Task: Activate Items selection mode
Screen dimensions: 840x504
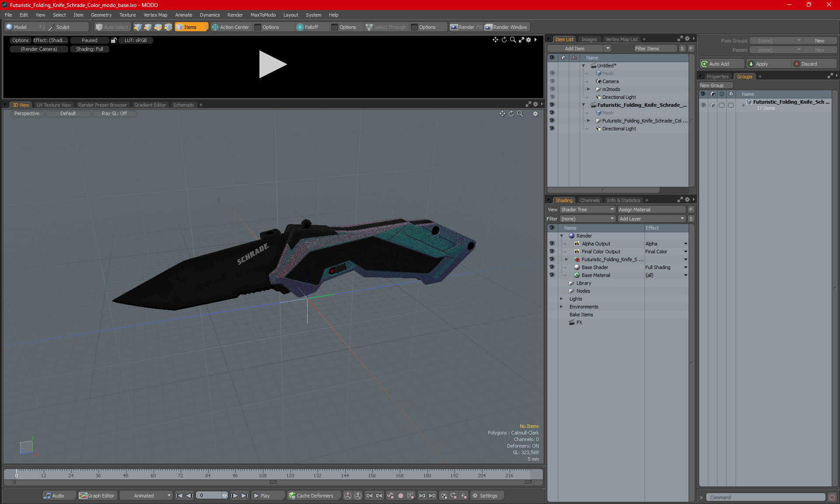Action: (191, 27)
